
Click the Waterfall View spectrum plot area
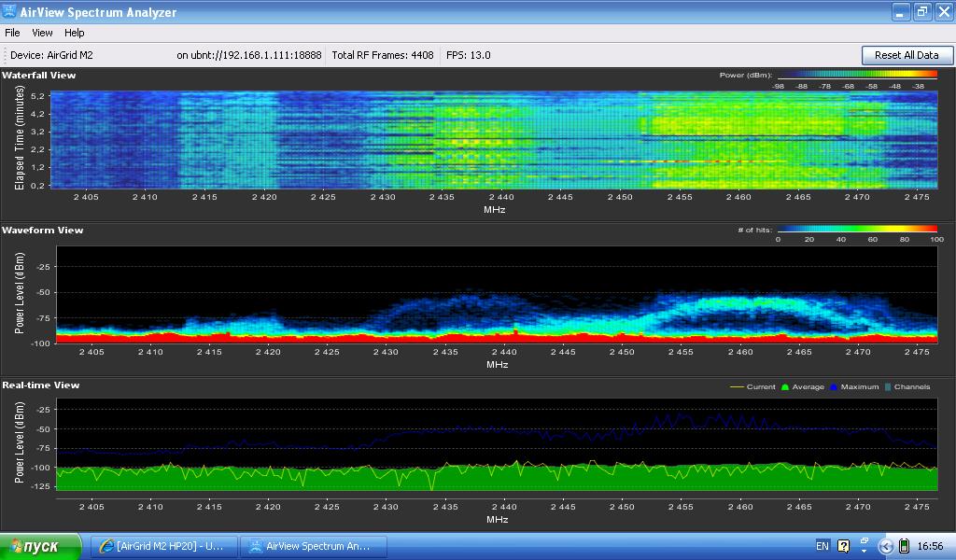(x=495, y=140)
